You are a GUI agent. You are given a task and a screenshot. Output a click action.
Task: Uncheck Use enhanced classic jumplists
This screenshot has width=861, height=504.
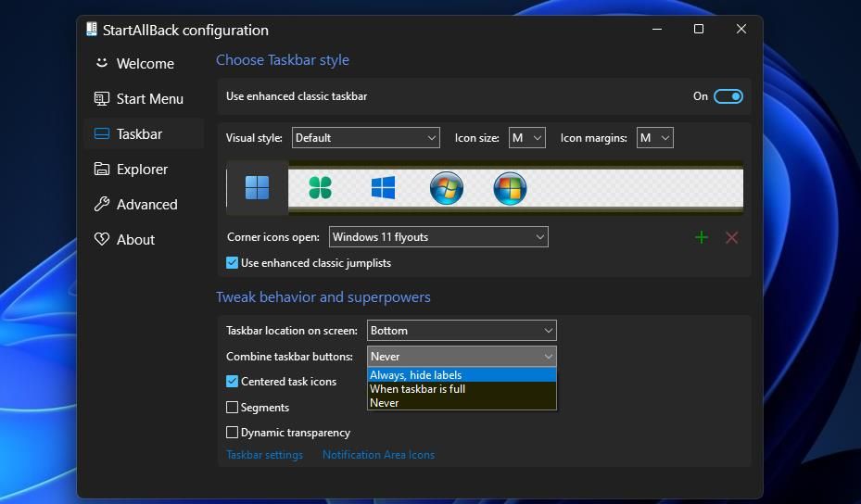coord(233,263)
